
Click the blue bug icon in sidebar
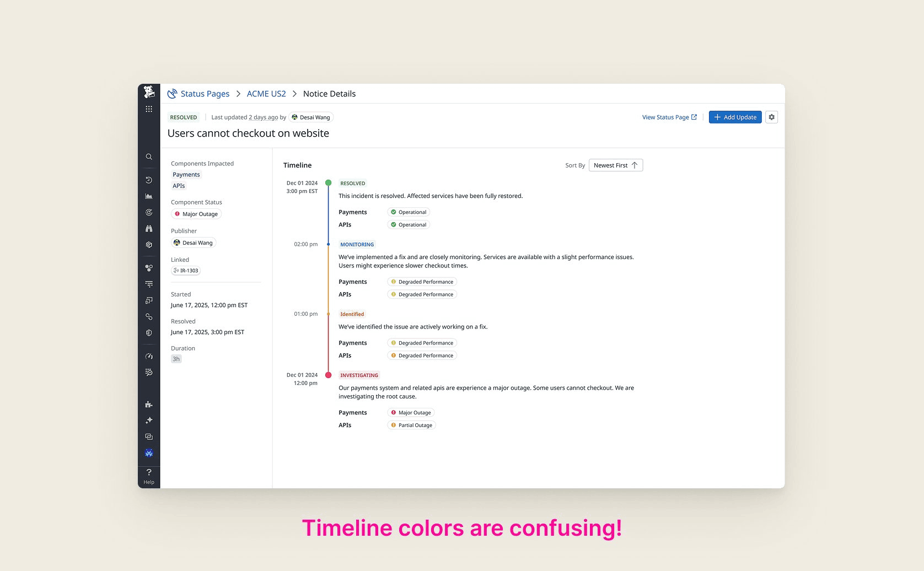click(149, 453)
